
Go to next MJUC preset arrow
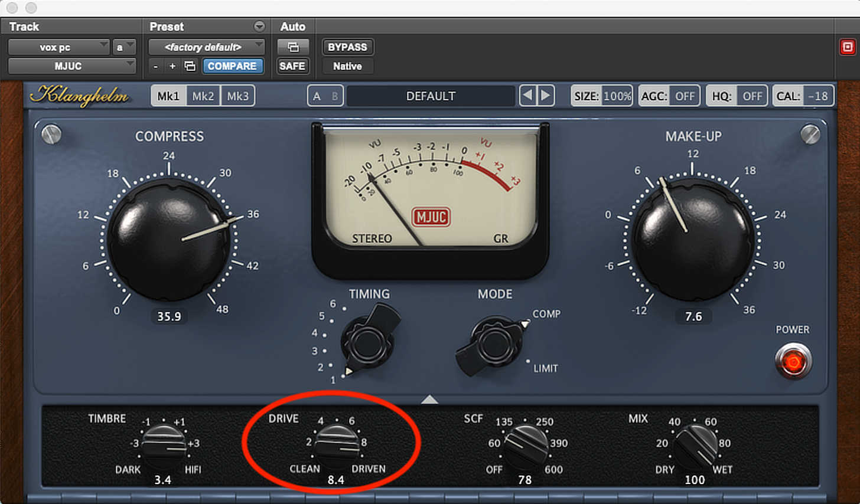(546, 96)
